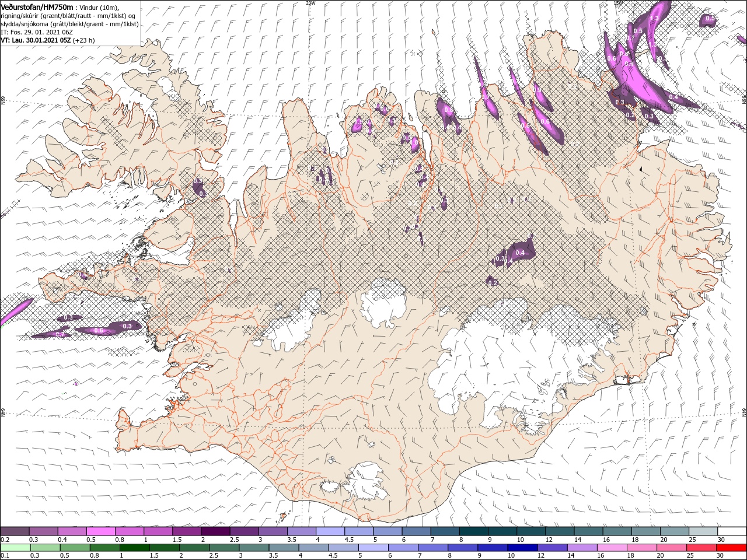Select the deep blue swatch between 10 and 12 in bottom legend row
Screen dimensions: 747x560
coord(522,548)
